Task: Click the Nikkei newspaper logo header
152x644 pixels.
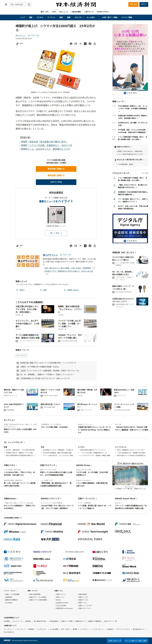Action: pyautogui.click(x=76, y=5)
